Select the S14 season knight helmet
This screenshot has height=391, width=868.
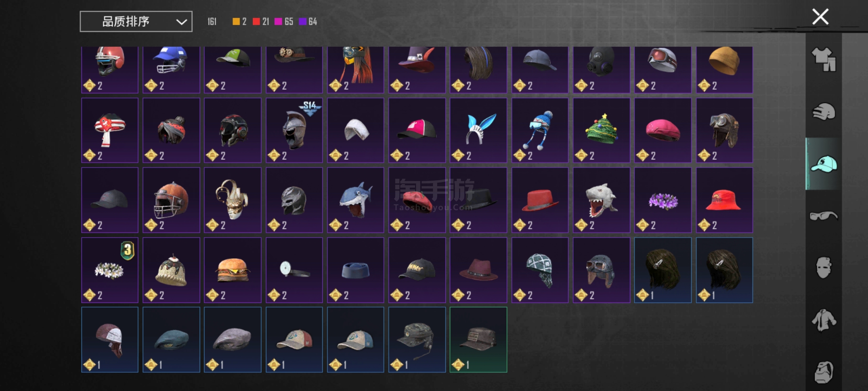pyautogui.click(x=294, y=130)
